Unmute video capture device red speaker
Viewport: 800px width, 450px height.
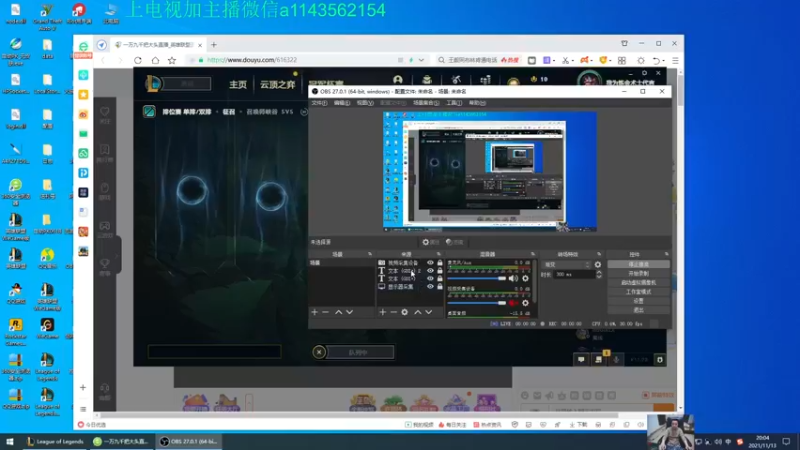click(513, 303)
